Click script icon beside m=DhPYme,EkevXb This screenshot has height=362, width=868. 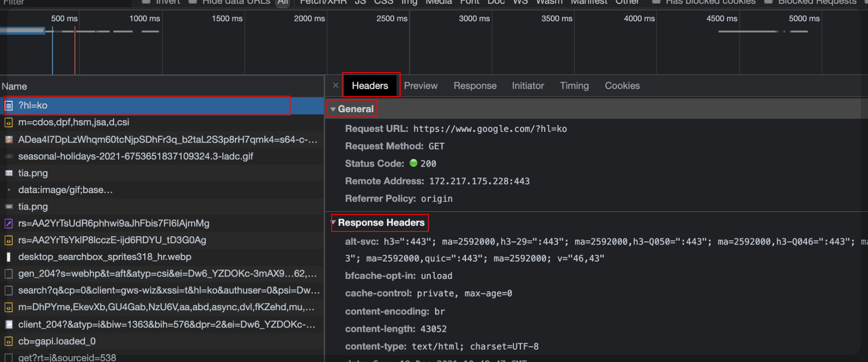tap(8, 308)
